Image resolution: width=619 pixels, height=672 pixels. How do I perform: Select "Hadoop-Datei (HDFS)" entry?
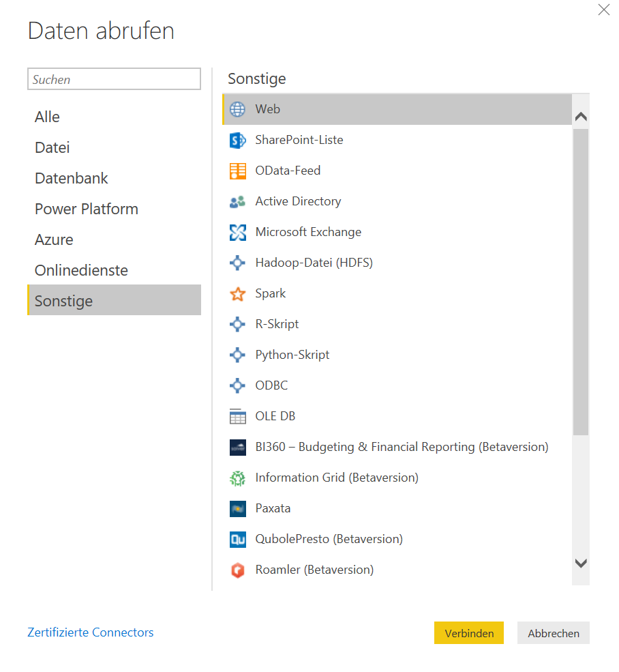coord(314,263)
